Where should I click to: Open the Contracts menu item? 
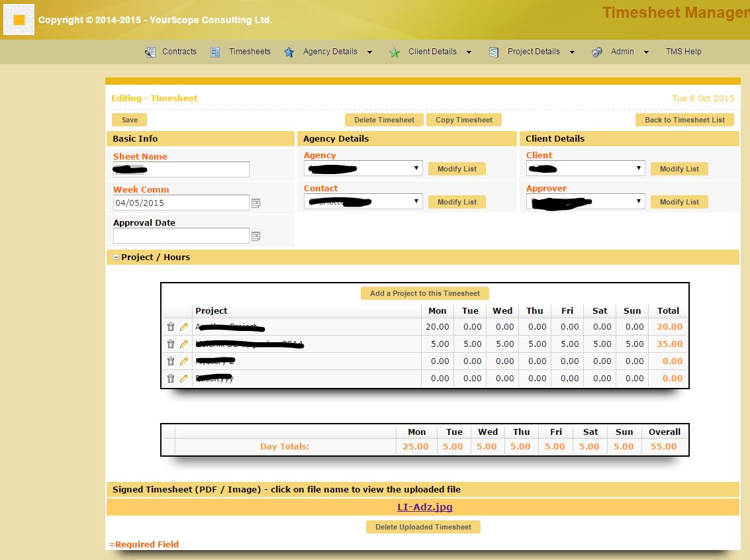click(179, 52)
